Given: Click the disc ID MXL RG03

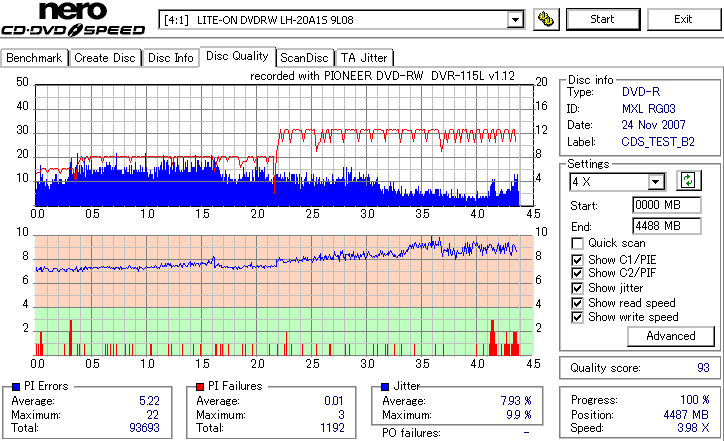Looking at the screenshot, I should click(x=648, y=109).
